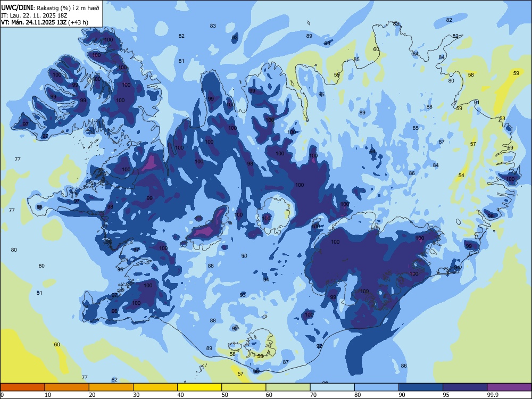Image resolution: width=532 pixels, height=399 pixels.
Task: Click the humidity value '53' on the map
Action: click(x=502, y=119)
